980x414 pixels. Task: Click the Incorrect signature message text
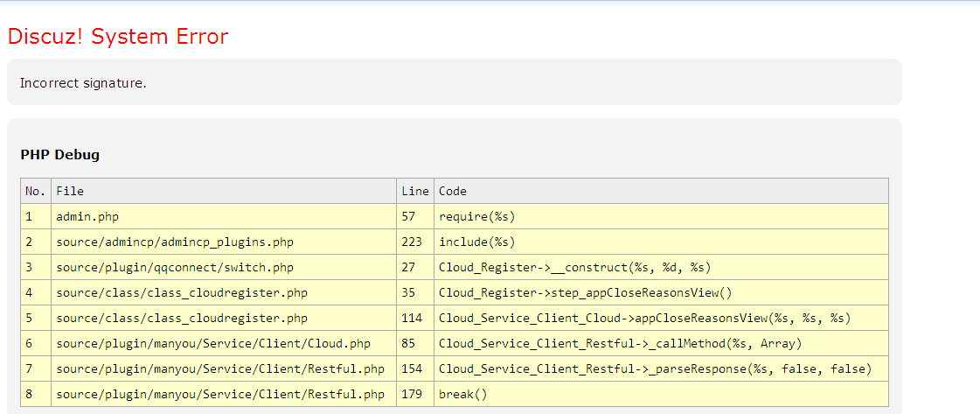[x=83, y=83]
